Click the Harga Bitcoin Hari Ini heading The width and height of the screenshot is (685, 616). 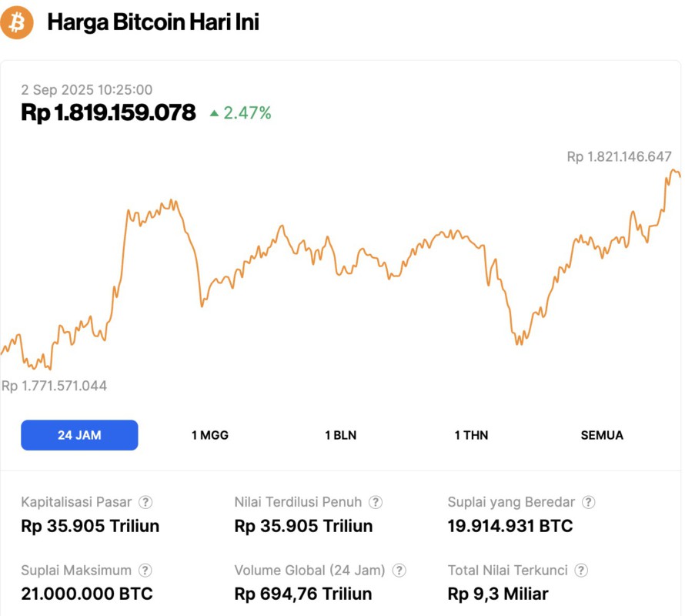152,22
